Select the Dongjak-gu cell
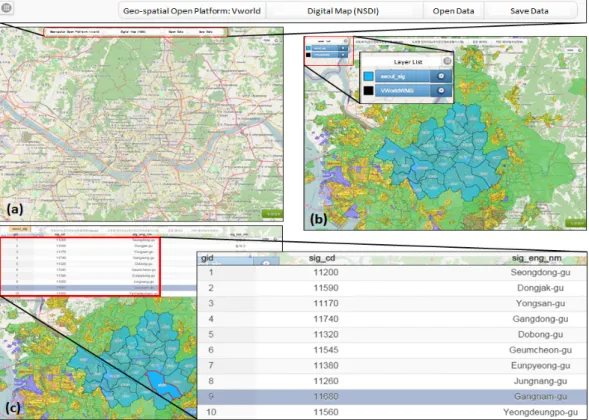The width and height of the screenshot is (589, 420). pyautogui.click(x=540, y=288)
